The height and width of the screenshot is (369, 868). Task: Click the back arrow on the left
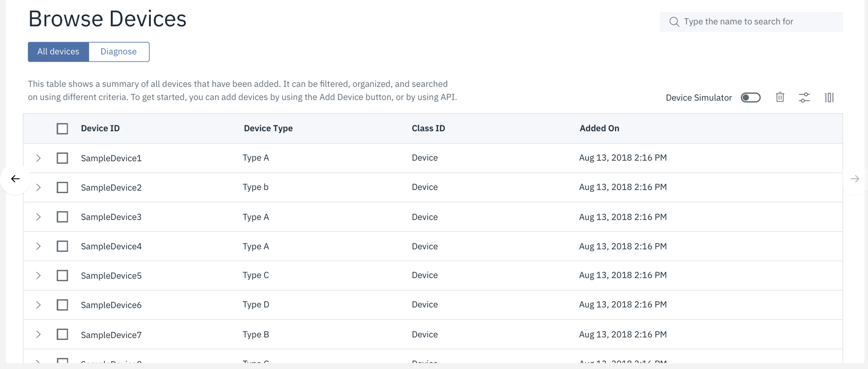pos(15,179)
